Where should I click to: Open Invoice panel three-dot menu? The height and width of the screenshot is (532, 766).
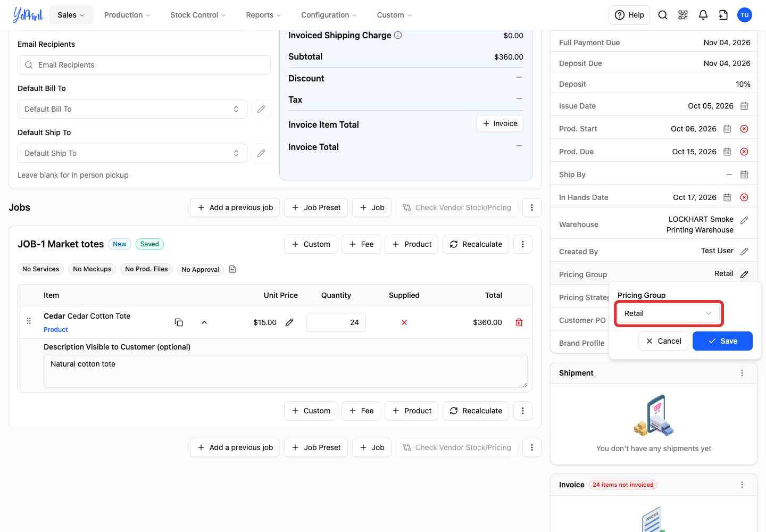(x=742, y=485)
